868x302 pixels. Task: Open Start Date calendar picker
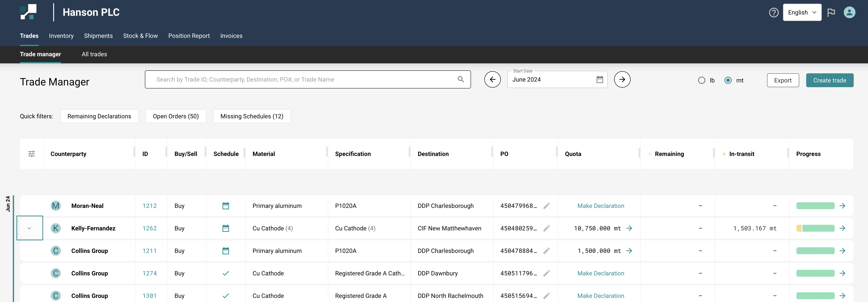click(x=600, y=80)
